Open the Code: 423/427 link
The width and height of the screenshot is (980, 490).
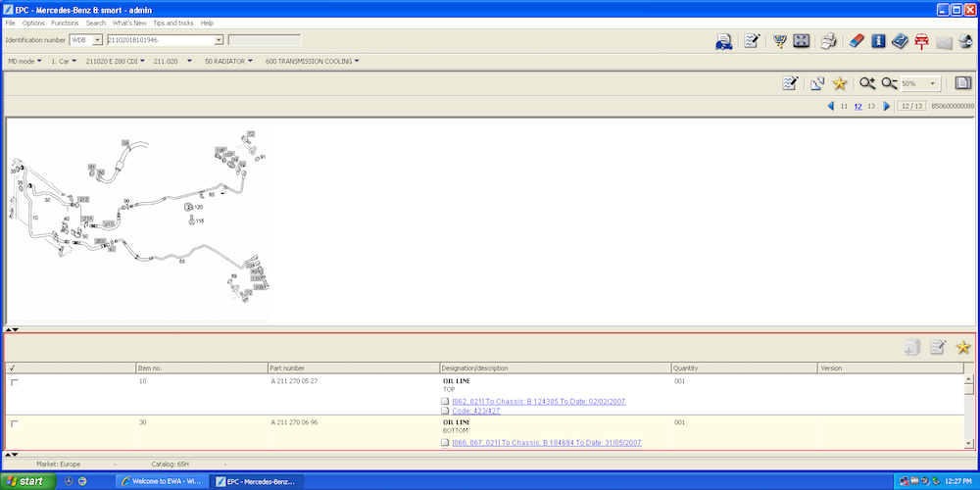[475, 412]
